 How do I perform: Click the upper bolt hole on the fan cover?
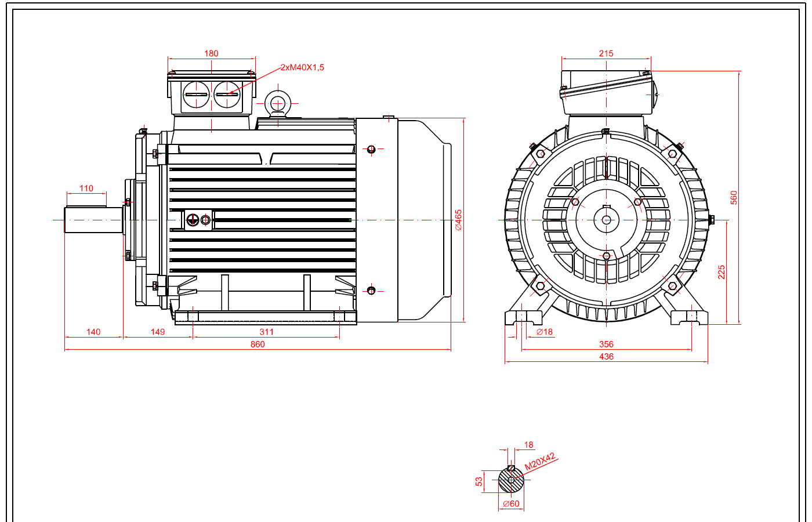371,150
